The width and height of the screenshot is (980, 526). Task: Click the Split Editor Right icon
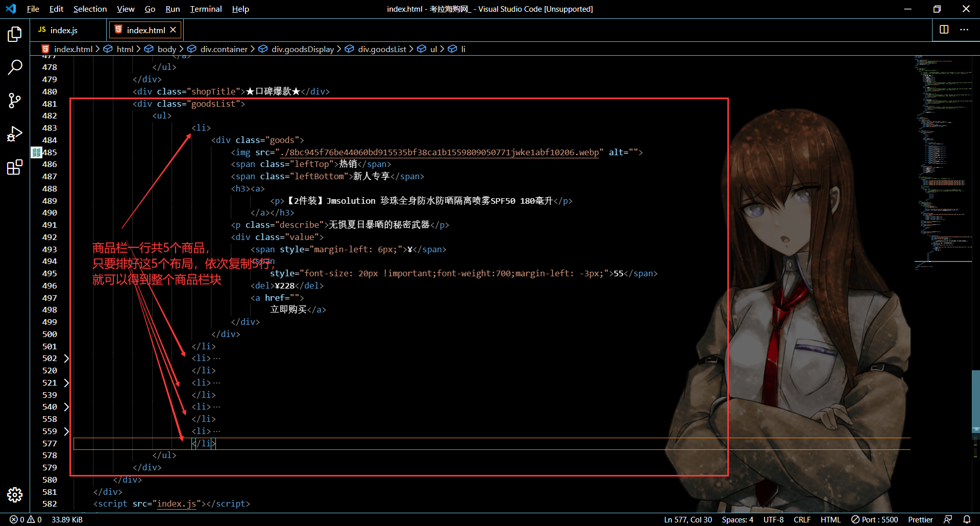tap(944, 30)
